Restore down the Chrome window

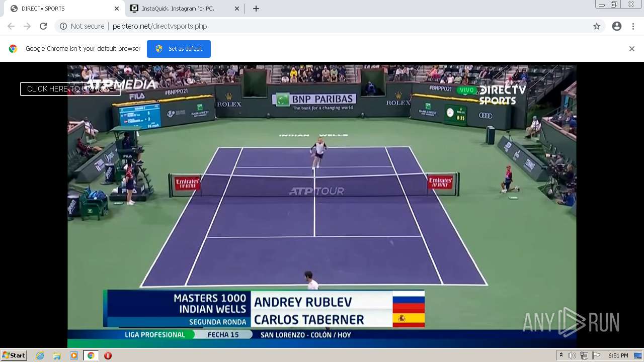tap(614, 5)
